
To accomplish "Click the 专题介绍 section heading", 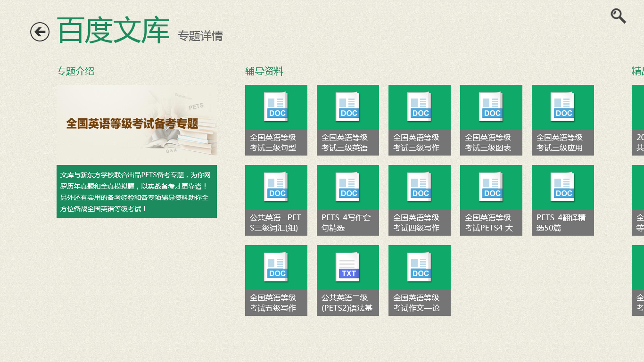I will [75, 71].
